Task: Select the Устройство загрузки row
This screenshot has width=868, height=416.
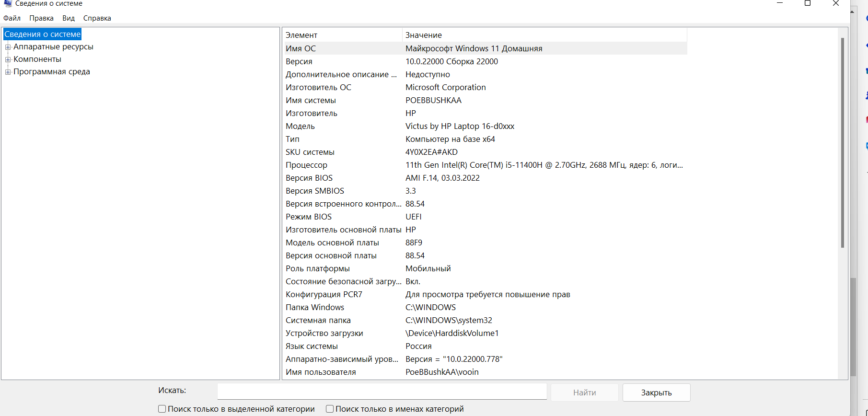Action: (486, 333)
